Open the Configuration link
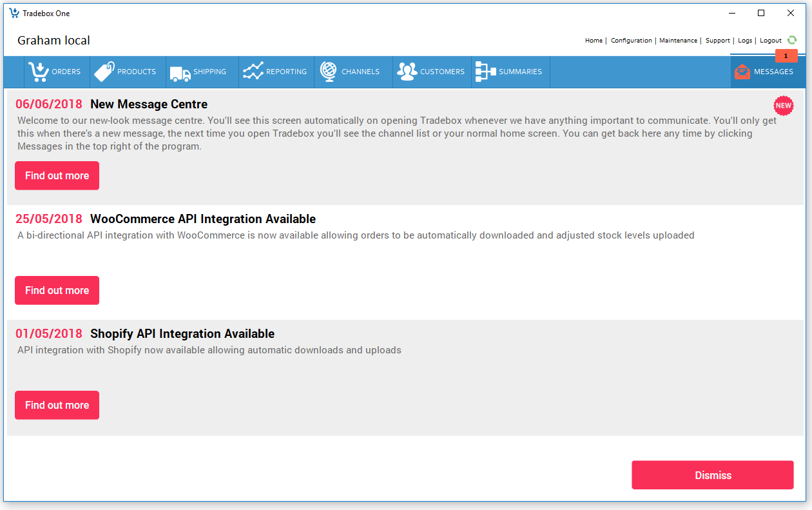This screenshot has width=812, height=510. point(632,41)
